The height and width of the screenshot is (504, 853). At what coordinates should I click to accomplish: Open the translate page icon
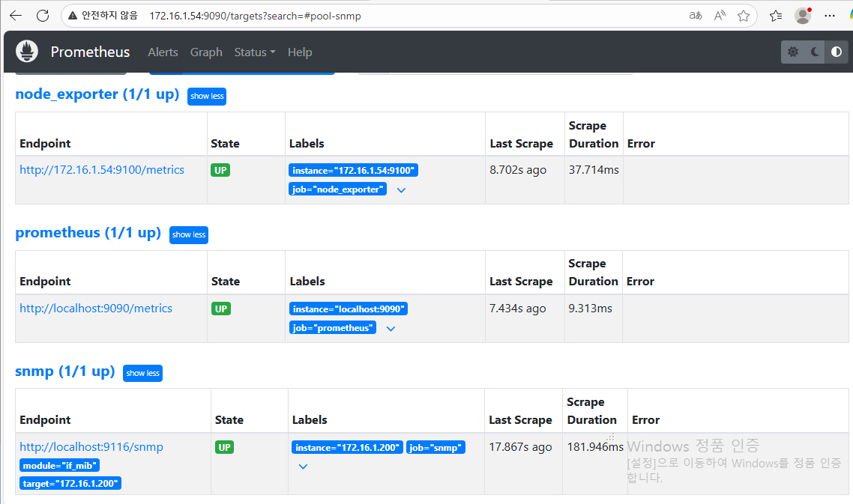click(x=696, y=16)
